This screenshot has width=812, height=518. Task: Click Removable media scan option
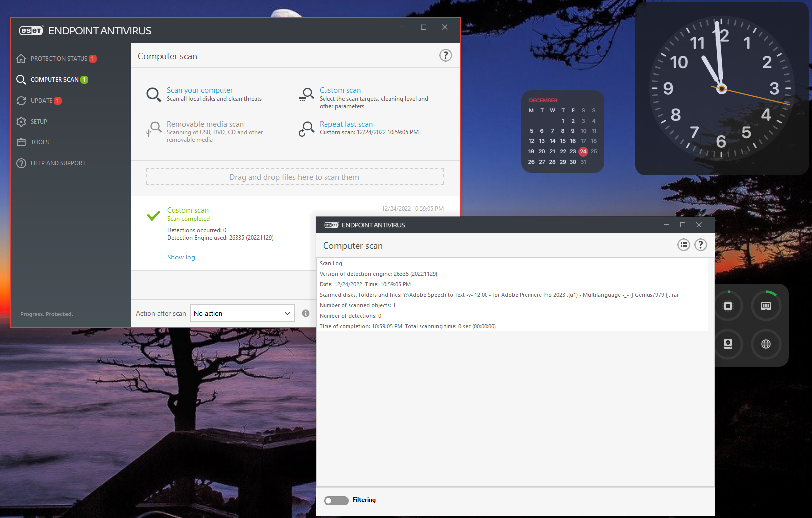pyautogui.click(x=205, y=124)
